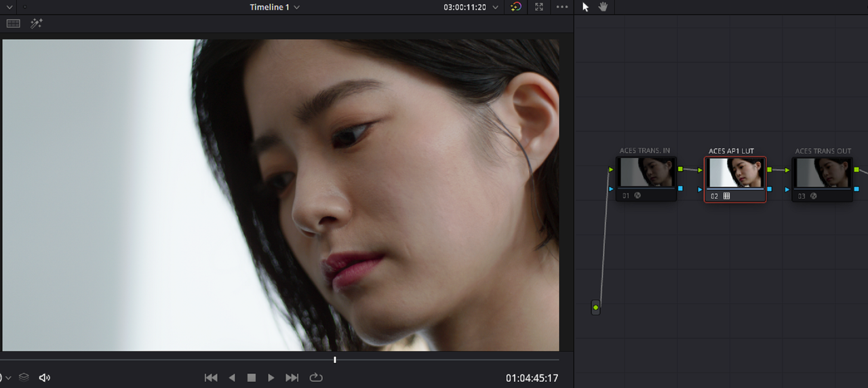Open the Timeline 1 dropdown
The image size is (868, 388).
[x=275, y=7]
